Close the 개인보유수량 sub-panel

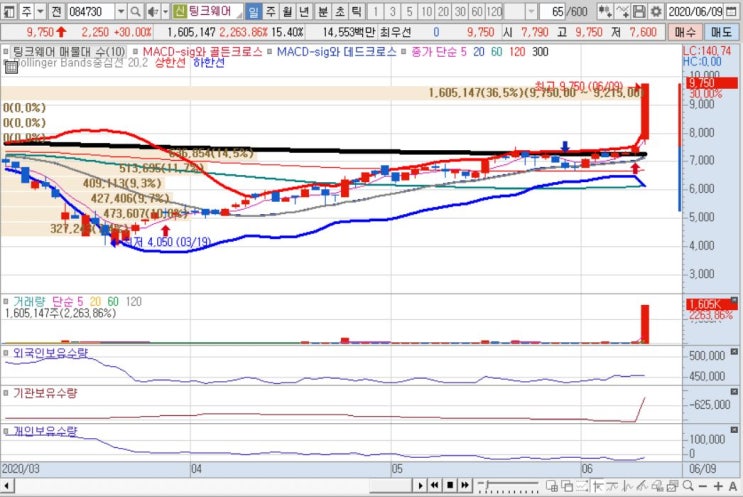tap(734, 430)
